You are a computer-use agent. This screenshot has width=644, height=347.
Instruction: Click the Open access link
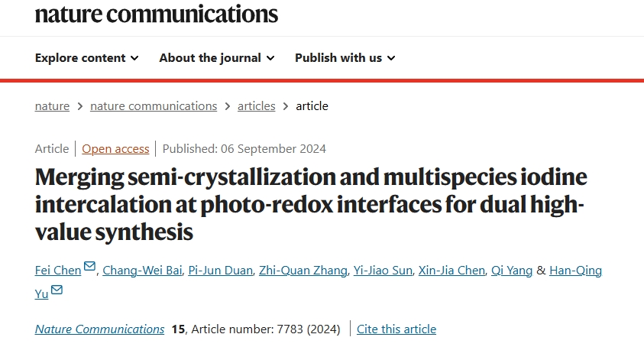point(115,149)
